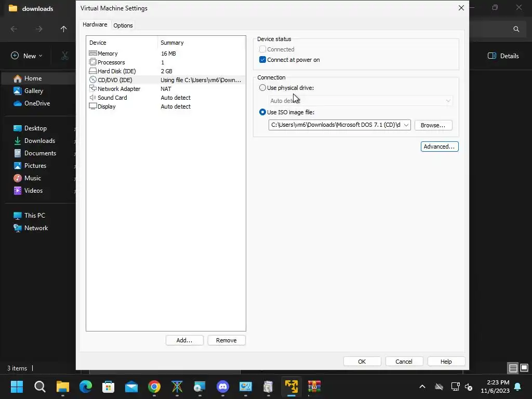This screenshot has height=399, width=532.
Task: Switch to the Hardware tab
Action: (95, 24)
